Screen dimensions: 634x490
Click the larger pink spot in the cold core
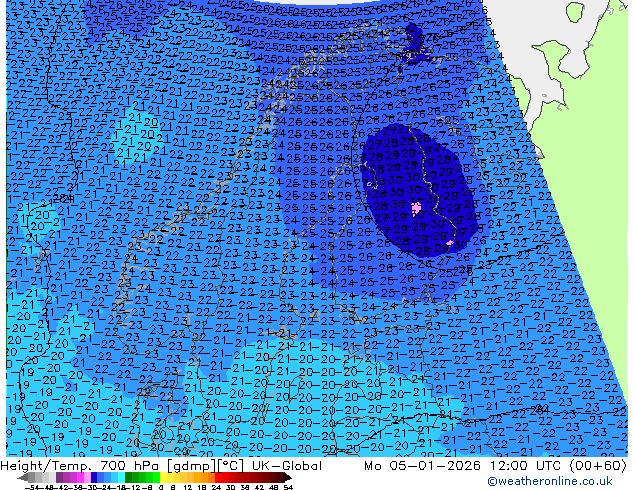pyautogui.click(x=416, y=208)
